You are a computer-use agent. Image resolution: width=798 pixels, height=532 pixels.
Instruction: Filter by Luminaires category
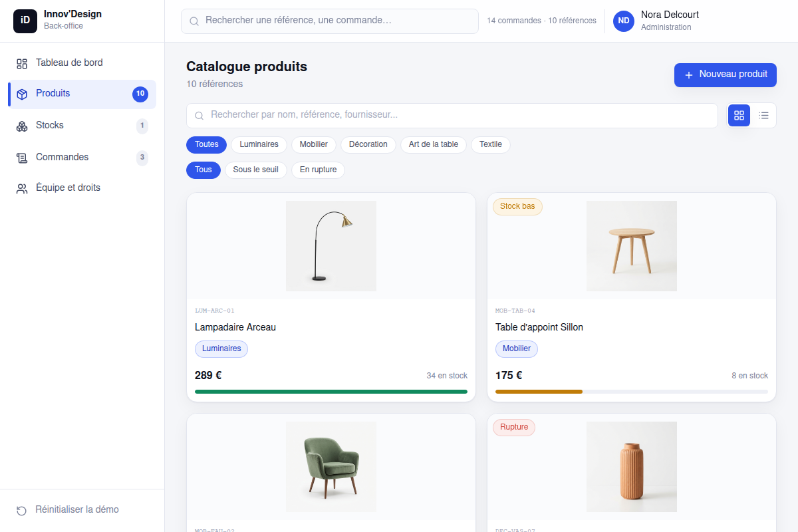[259, 144]
